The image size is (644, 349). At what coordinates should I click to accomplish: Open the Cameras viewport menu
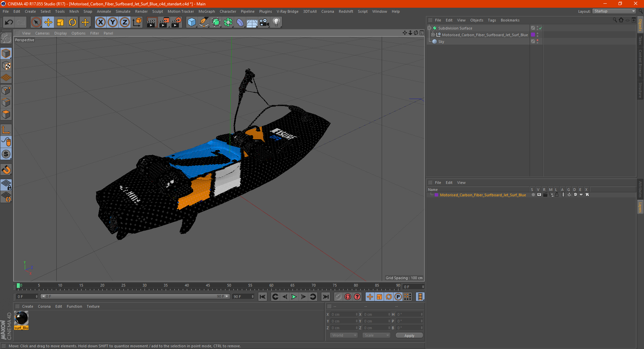pyautogui.click(x=42, y=33)
